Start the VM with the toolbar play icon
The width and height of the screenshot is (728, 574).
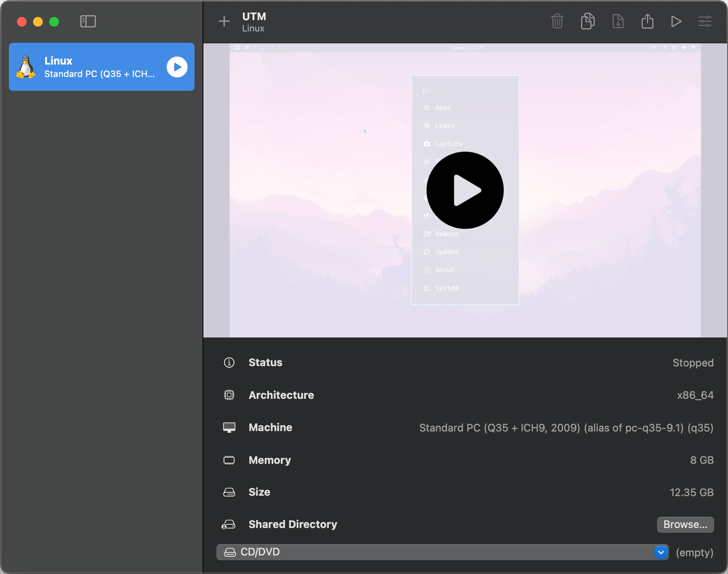coord(676,21)
